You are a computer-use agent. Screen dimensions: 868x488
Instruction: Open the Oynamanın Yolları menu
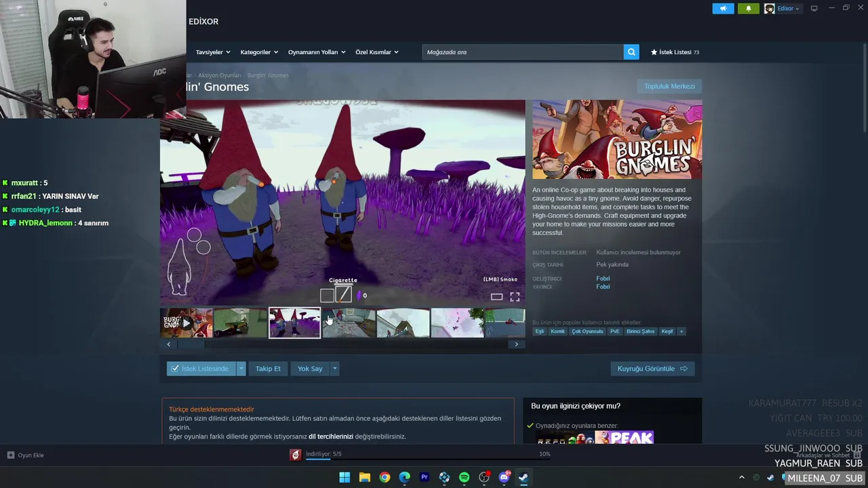click(317, 52)
